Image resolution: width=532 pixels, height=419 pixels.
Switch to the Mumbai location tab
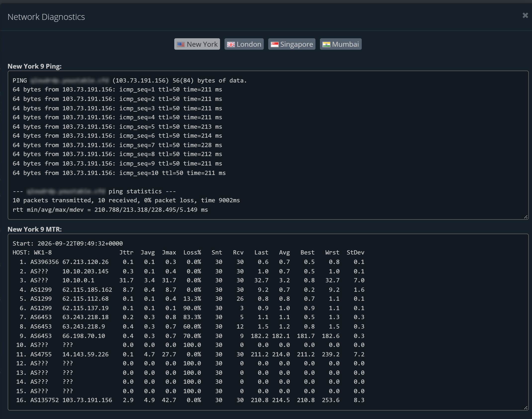[341, 44]
